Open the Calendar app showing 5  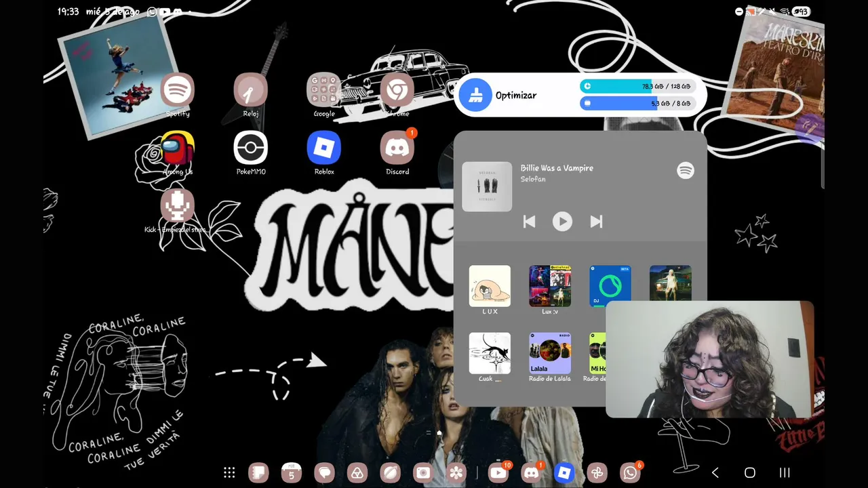pyautogui.click(x=292, y=472)
